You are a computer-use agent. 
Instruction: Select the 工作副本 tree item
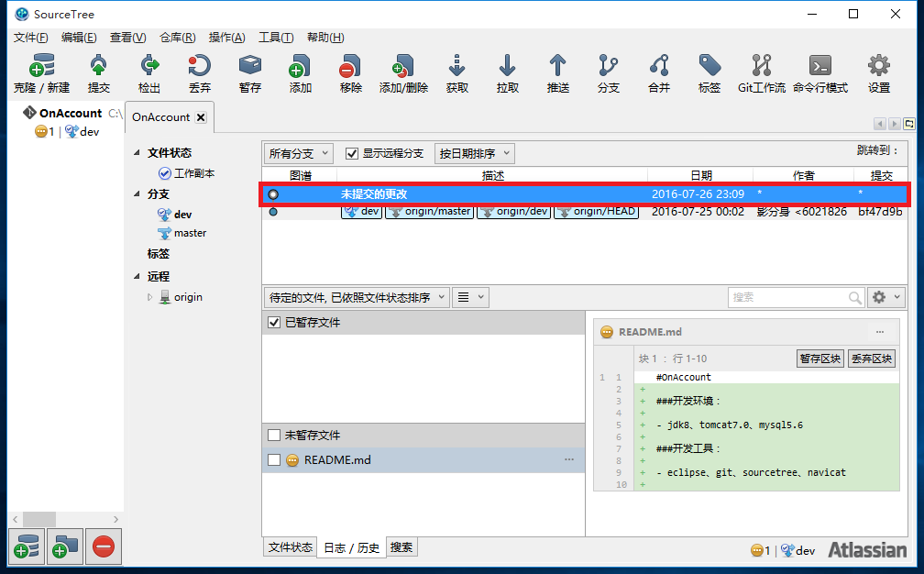[x=186, y=173]
